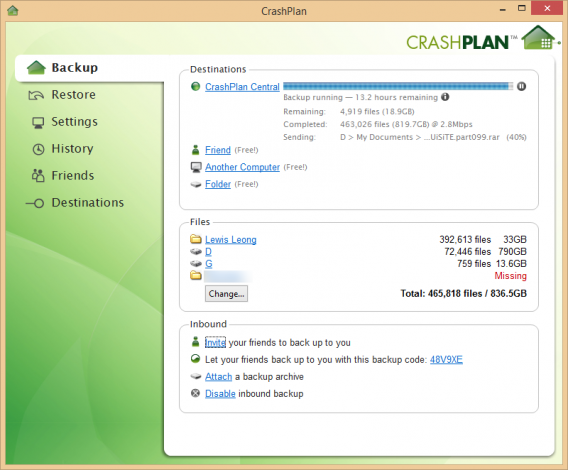Click the CrashPlan Central green status icon
568x470 pixels.
click(x=195, y=87)
